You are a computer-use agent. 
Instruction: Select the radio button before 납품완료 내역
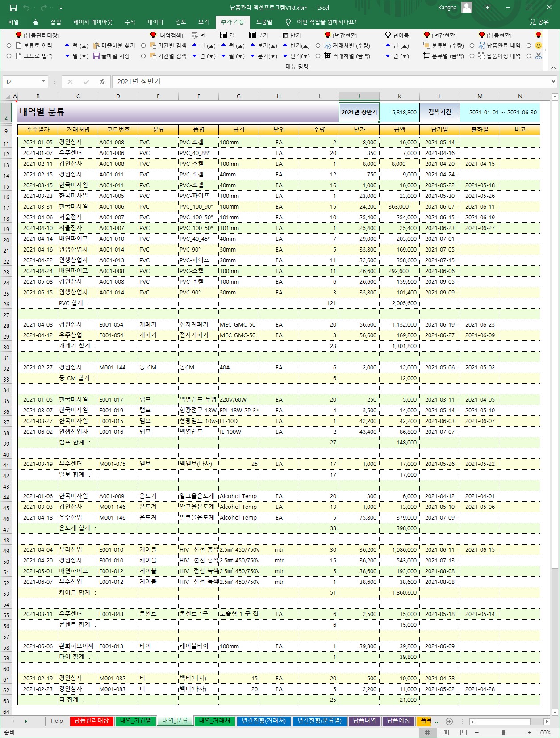click(x=472, y=46)
